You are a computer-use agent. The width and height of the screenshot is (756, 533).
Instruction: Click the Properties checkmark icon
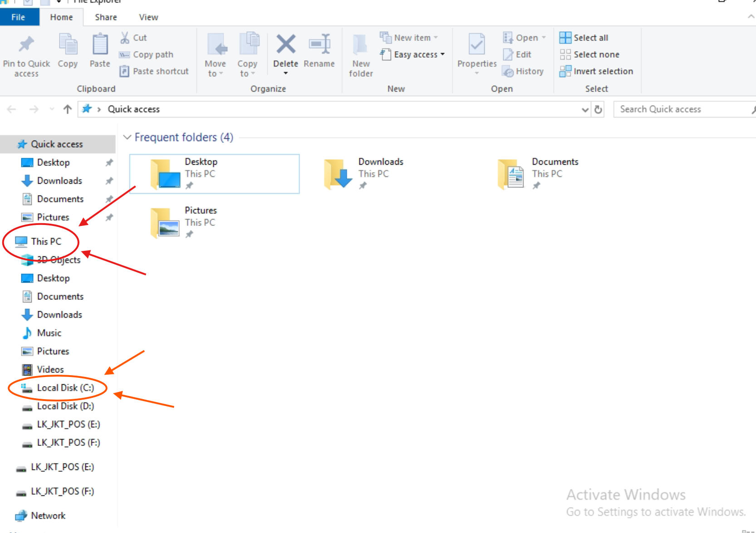477,44
